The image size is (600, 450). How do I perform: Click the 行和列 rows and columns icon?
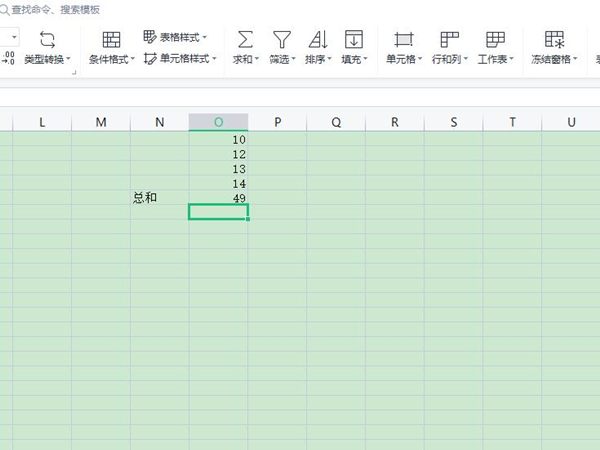coord(449,40)
